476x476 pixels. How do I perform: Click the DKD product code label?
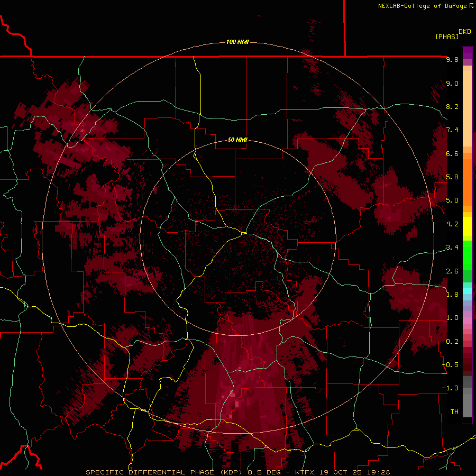click(x=465, y=32)
